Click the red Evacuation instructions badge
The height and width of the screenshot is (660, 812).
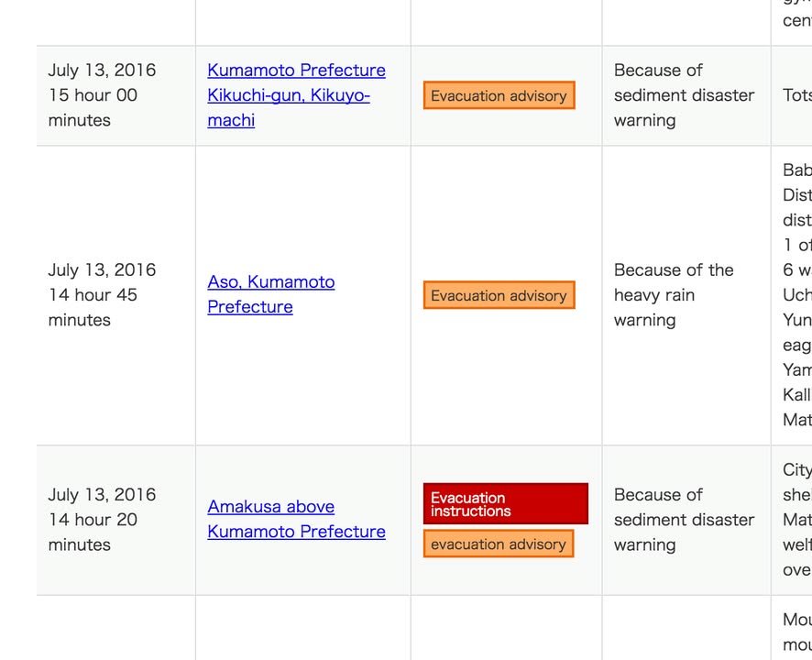pos(505,504)
